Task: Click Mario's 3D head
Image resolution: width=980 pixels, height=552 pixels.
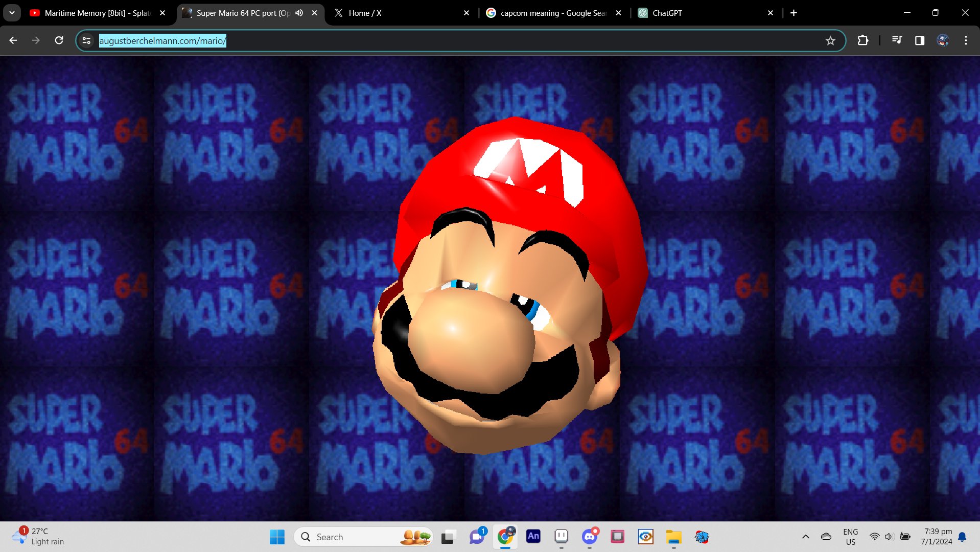Action: click(x=510, y=286)
